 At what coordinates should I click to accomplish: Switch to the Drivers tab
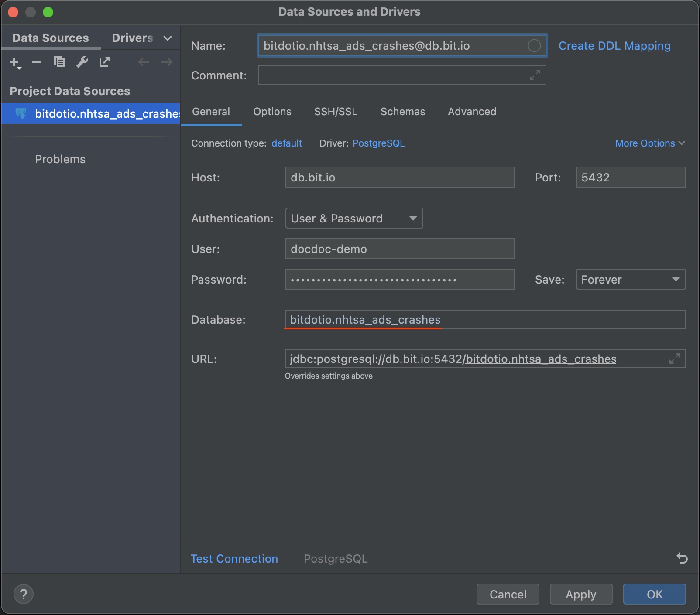[x=132, y=38]
